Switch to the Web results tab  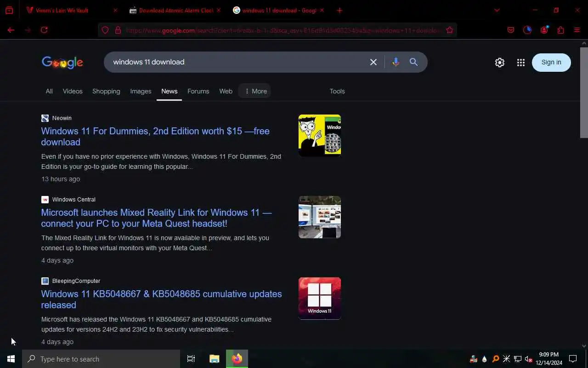(226, 91)
